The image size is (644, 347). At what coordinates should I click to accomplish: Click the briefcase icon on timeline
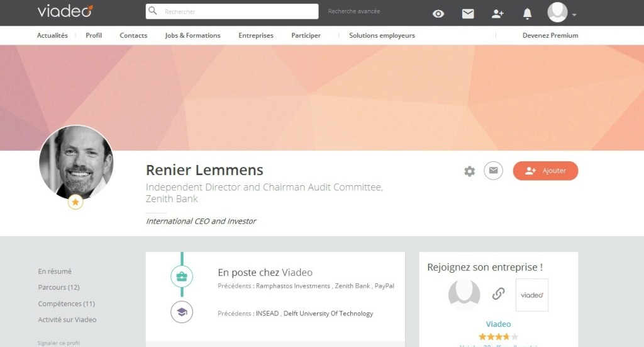tap(182, 276)
